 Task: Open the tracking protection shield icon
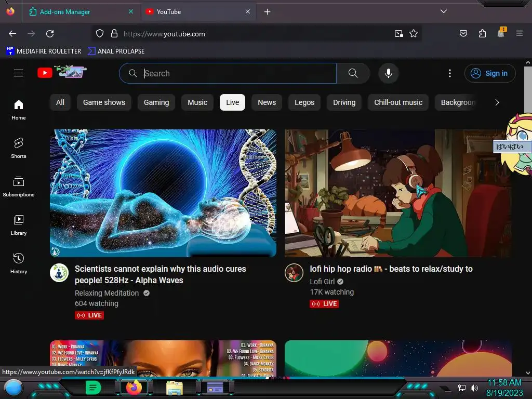[x=99, y=34]
